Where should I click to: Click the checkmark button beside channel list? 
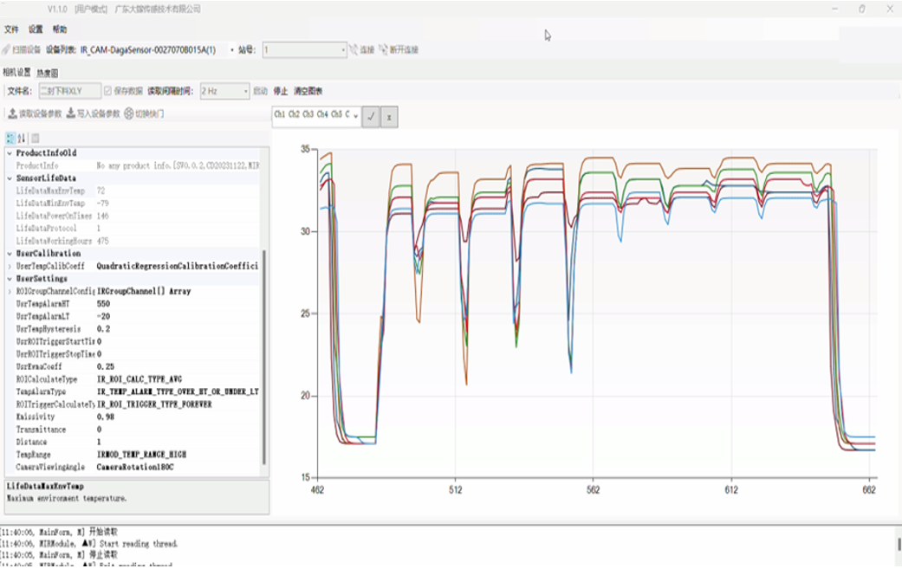(x=371, y=118)
